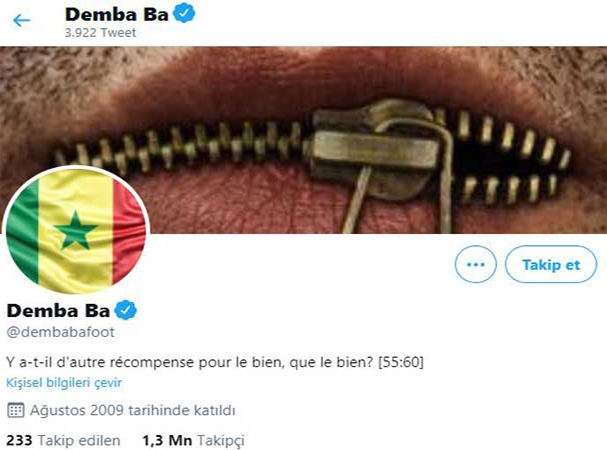Click the Ağustos 2009 join date text
Image resolution: width=607 pixels, height=450 pixels.
coord(132,410)
